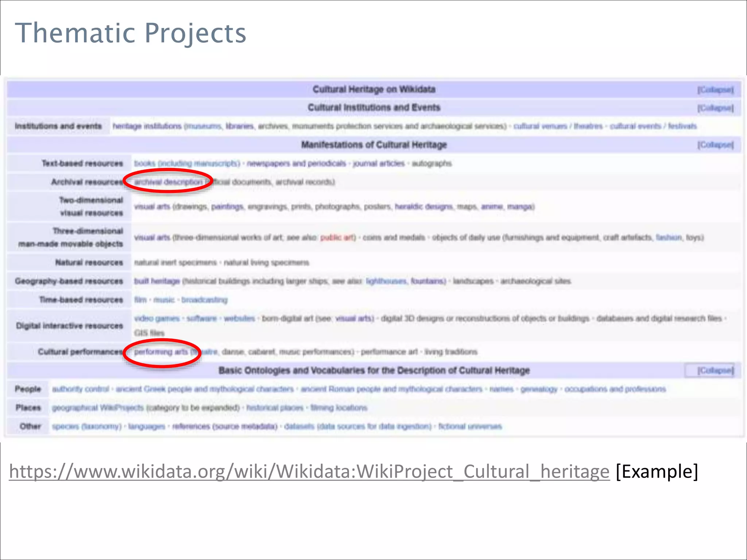The width and height of the screenshot is (747, 560).
Task: Collapse the Cultural Institutions and Events section
Action: coord(716,108)
